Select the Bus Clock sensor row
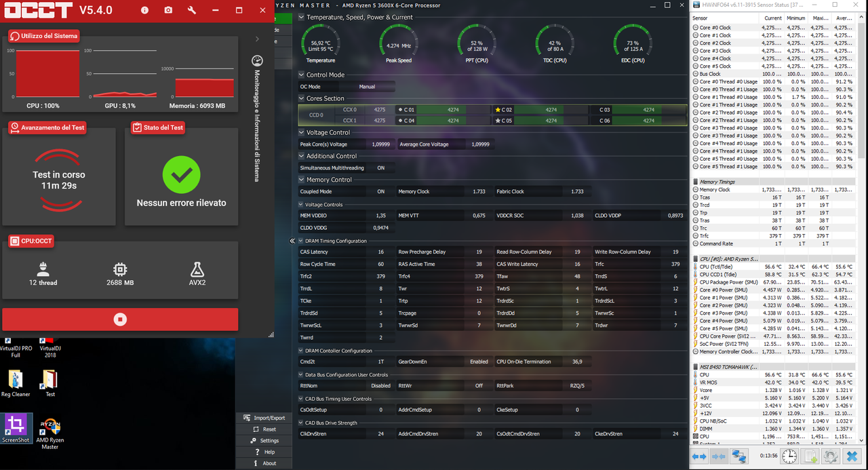 [x=773, y=74]
